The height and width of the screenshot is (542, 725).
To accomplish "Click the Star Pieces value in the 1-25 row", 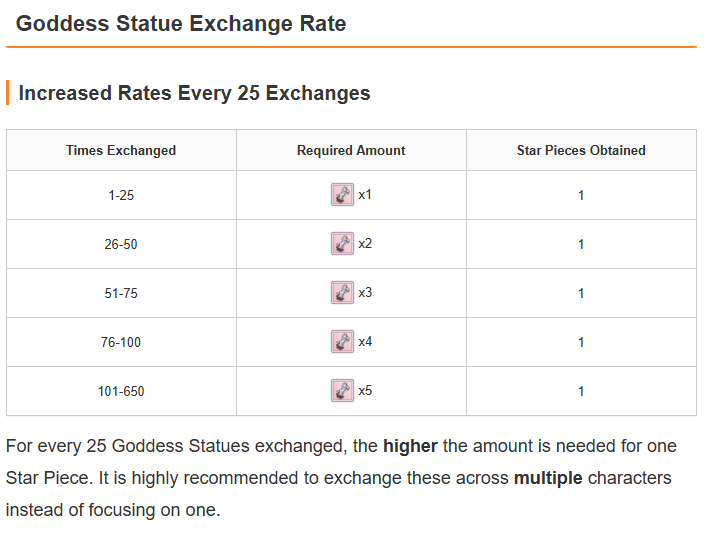I will (581, 196).
